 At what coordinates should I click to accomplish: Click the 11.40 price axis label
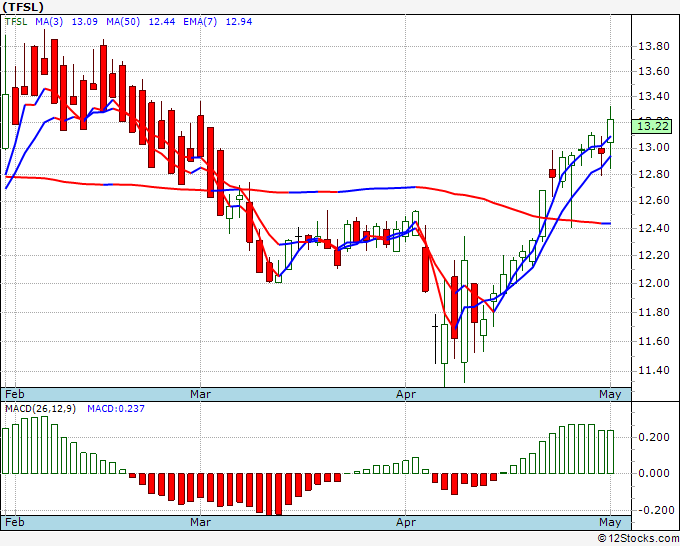tap(654, 370)
